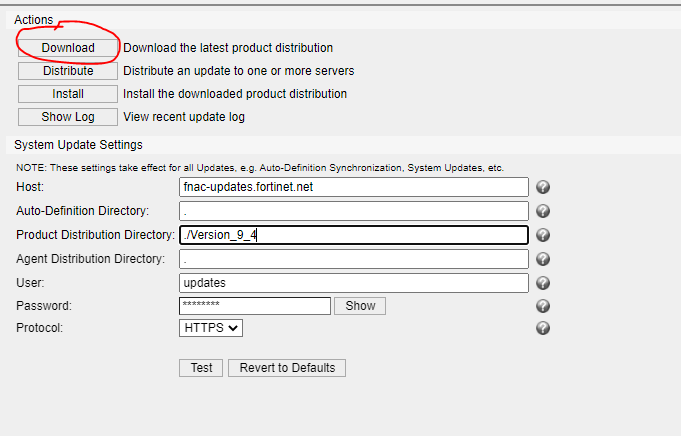Show the hidden password
The image size is (681, 436).
click(360, 306)
